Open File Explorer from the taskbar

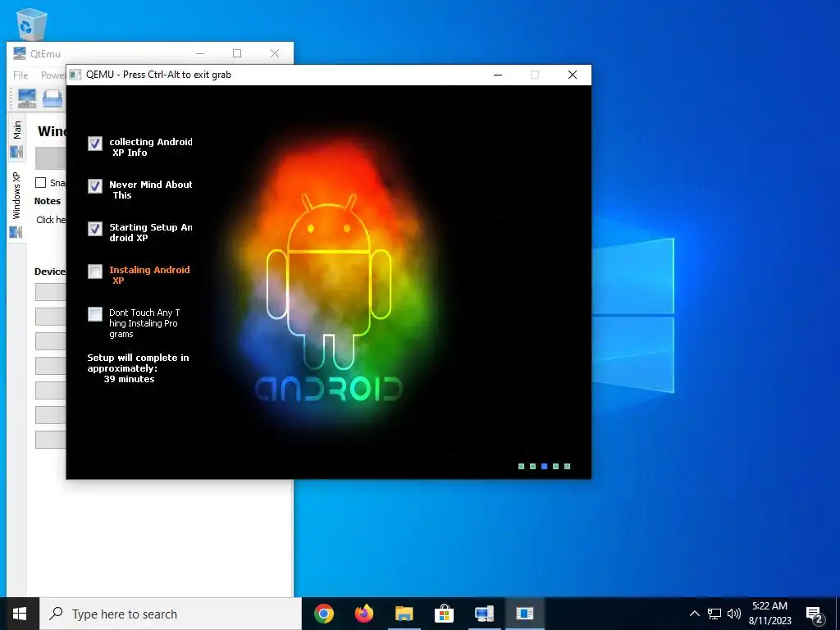point(404,614)
